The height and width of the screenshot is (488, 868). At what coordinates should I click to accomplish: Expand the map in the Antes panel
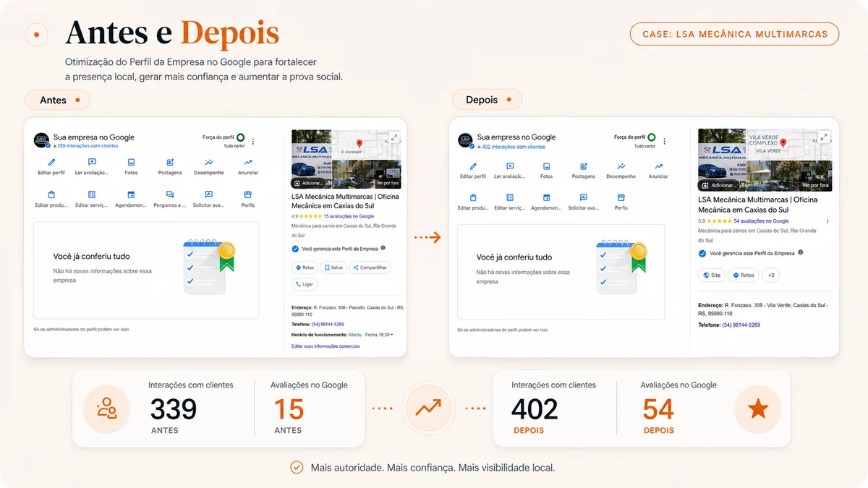coord(394,137)
